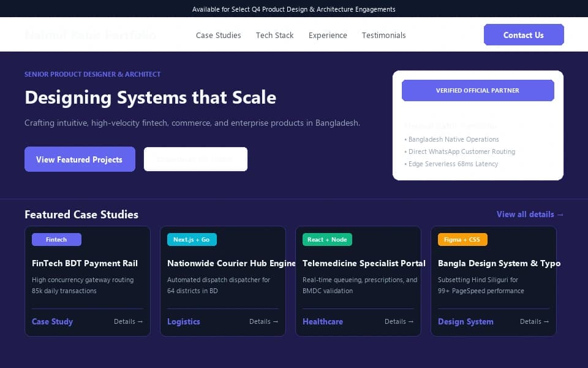588x368 pixels.
Task: Click the Figma + CSS tag
Action: (462, 240)
